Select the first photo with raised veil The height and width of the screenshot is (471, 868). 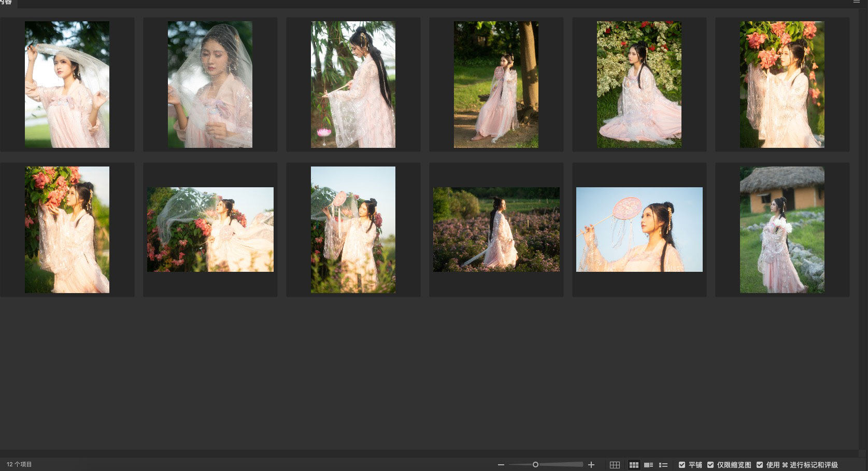point(67,85)
